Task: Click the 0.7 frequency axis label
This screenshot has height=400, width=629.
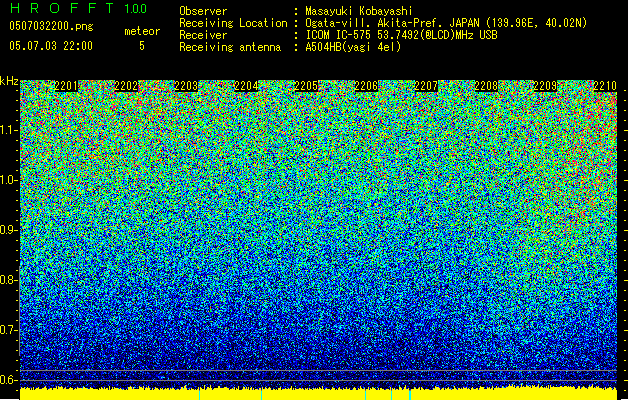Action: [8, 330]
